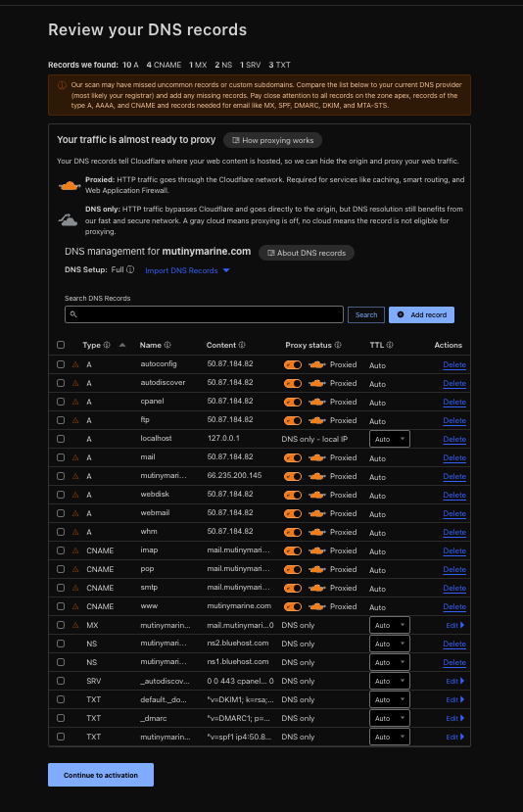523x812 pixels.
Task: Click the Add record button
Action: 421,314
